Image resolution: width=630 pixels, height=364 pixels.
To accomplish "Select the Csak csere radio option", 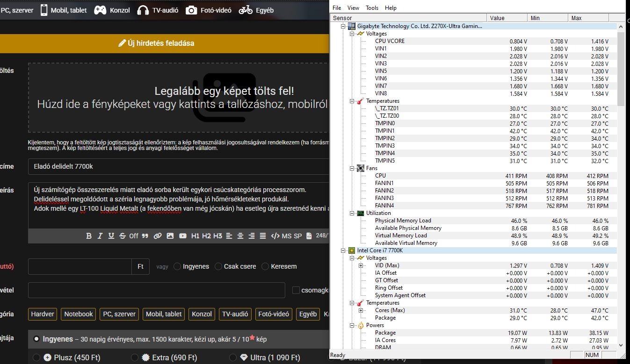I will point(218,266).
